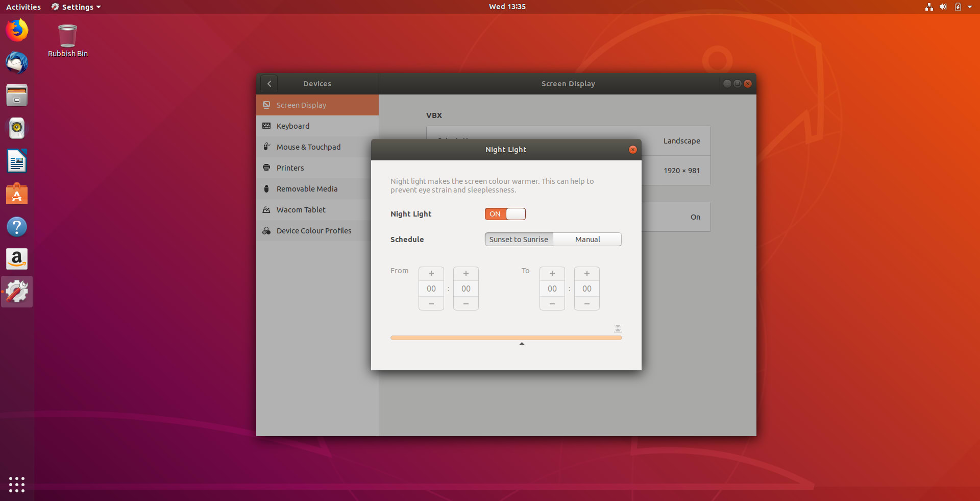The height and width of the screenshot is (501, 980).
Task: Click the From minutes field
Action: [x=466, y=289]
